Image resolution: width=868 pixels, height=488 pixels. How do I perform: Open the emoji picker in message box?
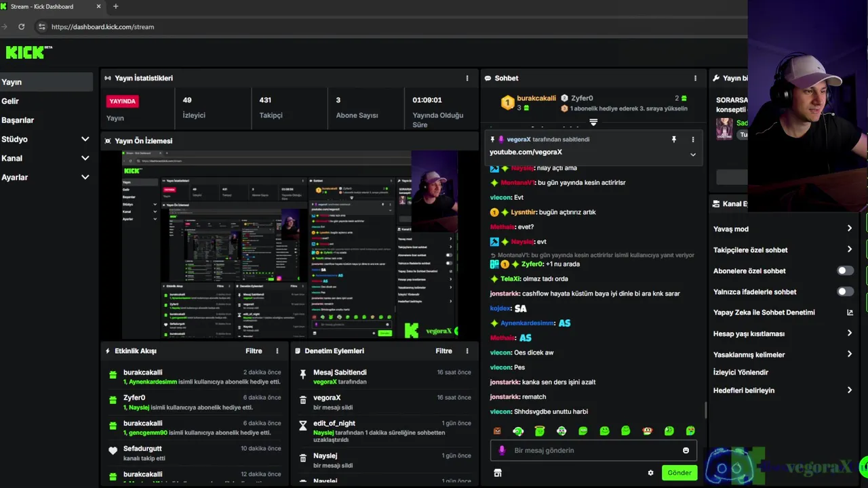click(x=686, y=451)
